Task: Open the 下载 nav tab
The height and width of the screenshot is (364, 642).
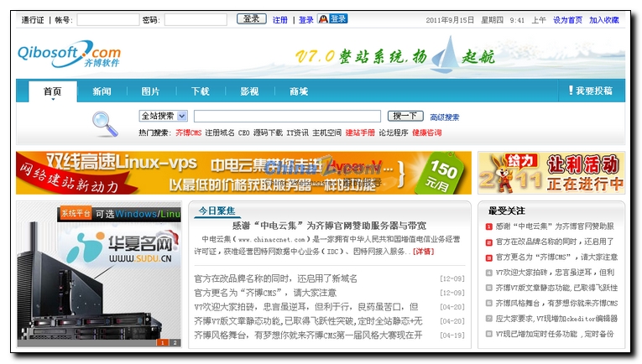Action: [x=201, y=91]
